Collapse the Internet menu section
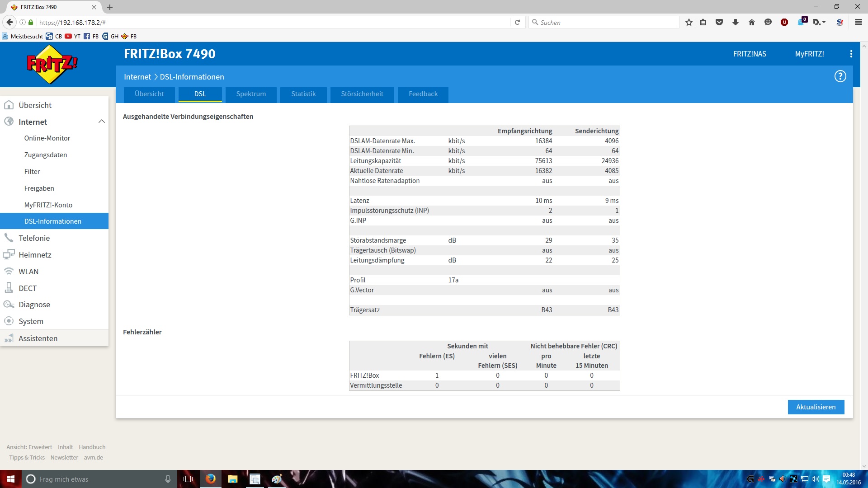The width and height of the screenshot is (868, 488). [101, 122]
